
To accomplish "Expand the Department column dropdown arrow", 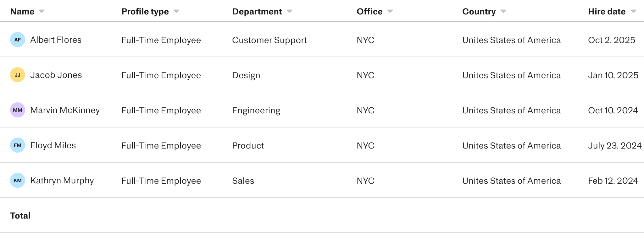I will (x=289, y=12).
